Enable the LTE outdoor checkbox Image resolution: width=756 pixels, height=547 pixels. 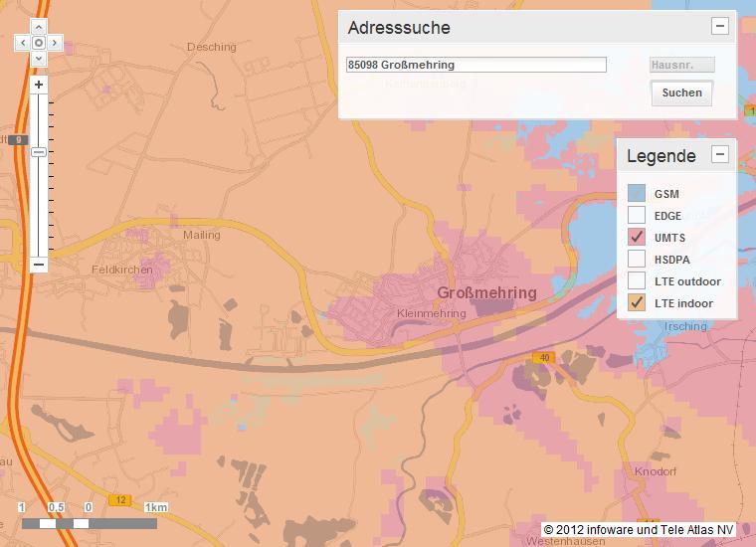637,281
